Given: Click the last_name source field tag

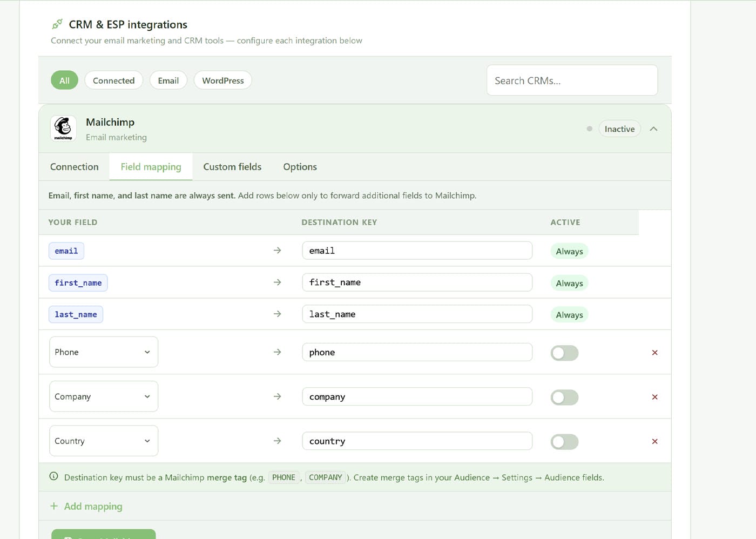Looking at the screenshot, I should 76,314.
